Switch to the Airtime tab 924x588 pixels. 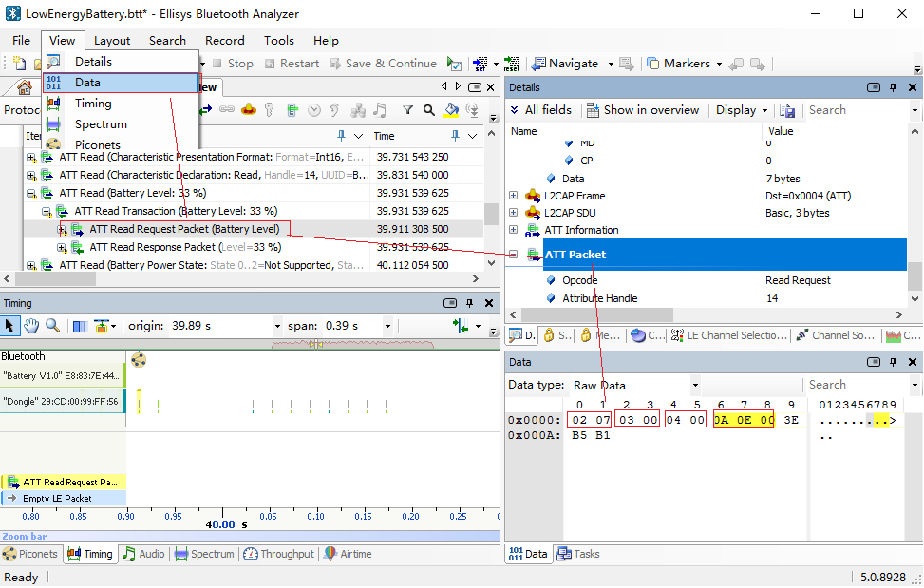(349, 554)
